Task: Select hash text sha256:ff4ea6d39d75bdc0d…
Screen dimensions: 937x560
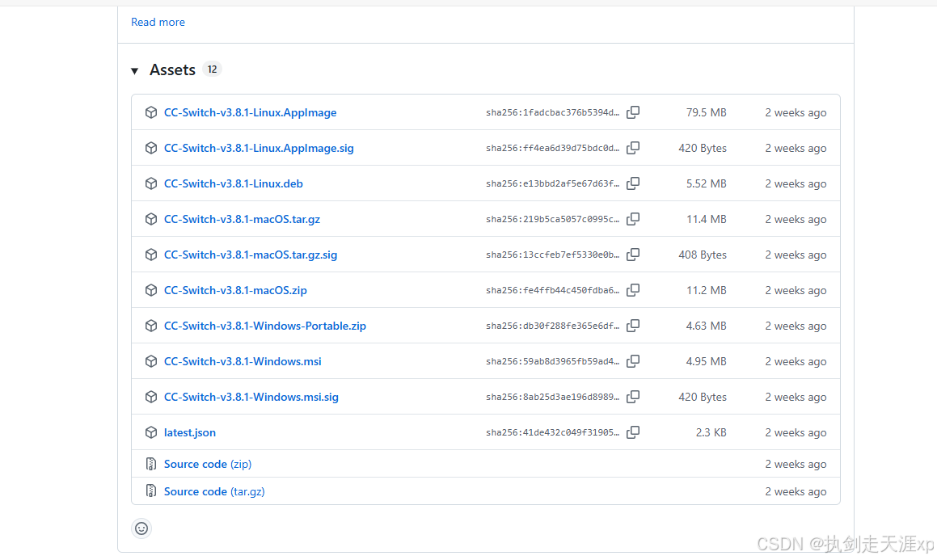Action: pos(553,148)
